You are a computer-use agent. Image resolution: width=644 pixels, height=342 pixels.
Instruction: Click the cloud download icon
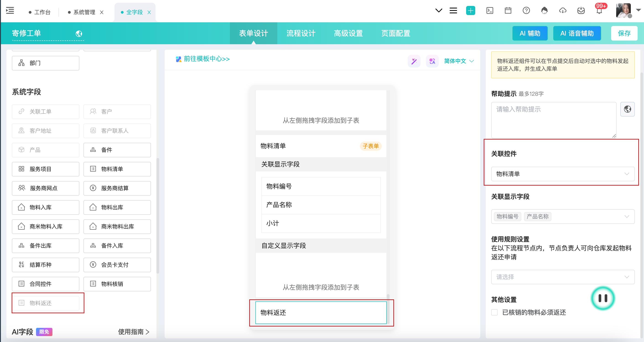(x=563, y=11)
